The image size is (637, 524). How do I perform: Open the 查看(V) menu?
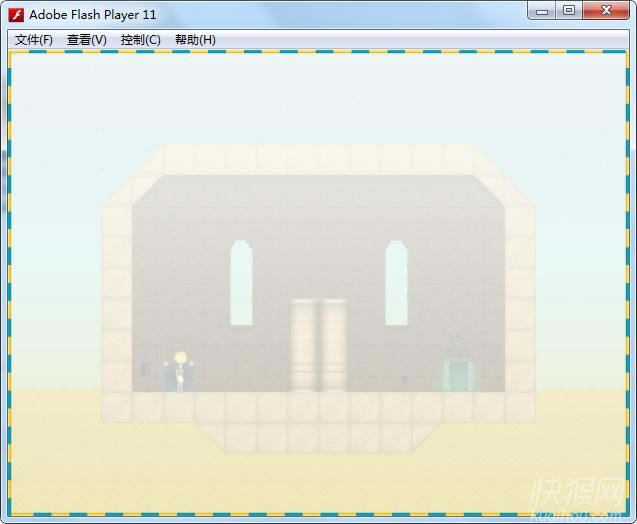(x=87, y=40)
